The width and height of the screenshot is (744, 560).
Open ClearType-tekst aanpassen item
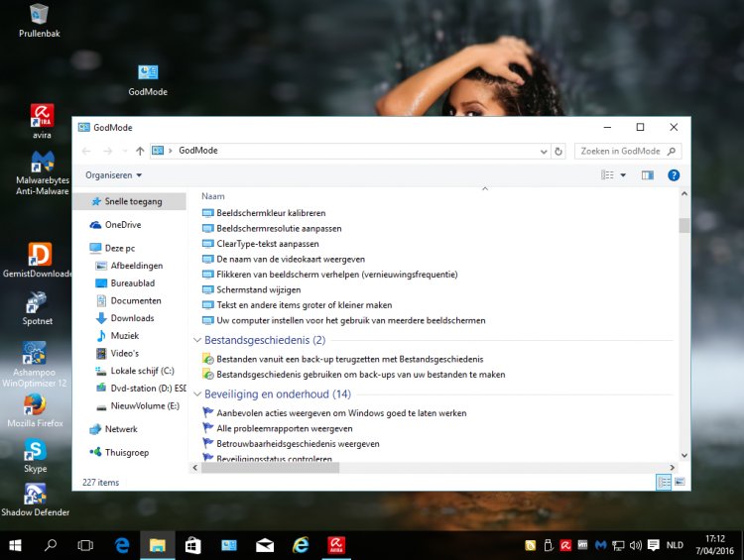coord(267,244)
